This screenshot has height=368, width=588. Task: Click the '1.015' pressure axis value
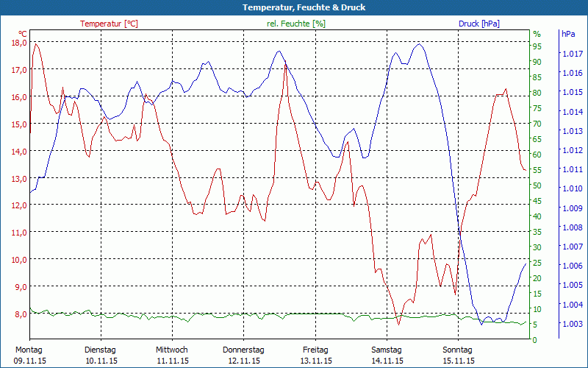(573, 92)
